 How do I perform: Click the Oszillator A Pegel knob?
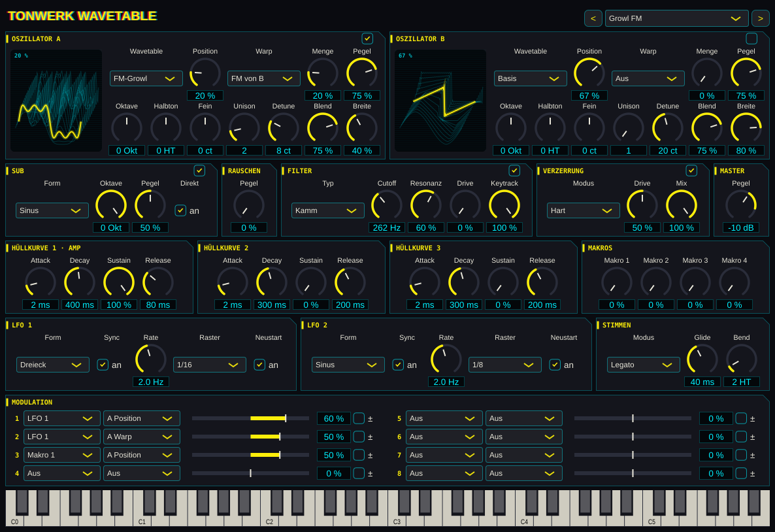click(x=362, y=73)
